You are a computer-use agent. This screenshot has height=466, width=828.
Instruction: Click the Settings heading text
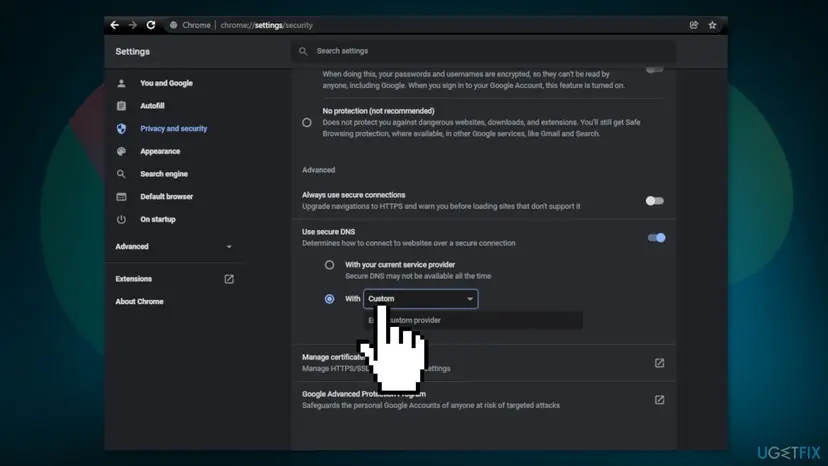[133, 52]
